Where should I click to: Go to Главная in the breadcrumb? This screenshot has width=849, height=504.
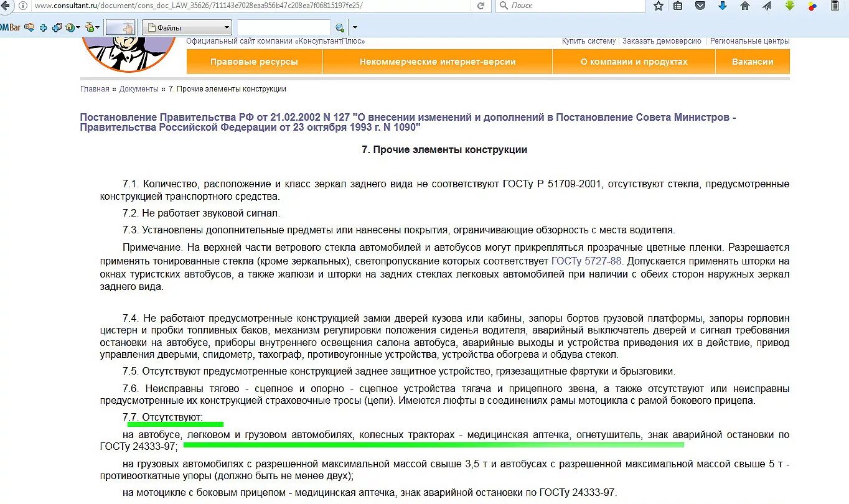(95, 89)
